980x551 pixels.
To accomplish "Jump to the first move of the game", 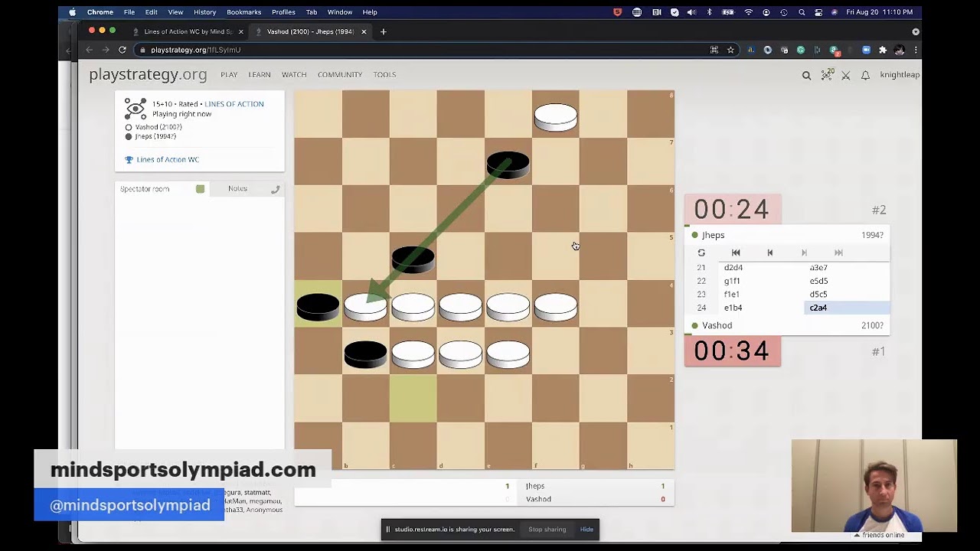I will 736,253.
